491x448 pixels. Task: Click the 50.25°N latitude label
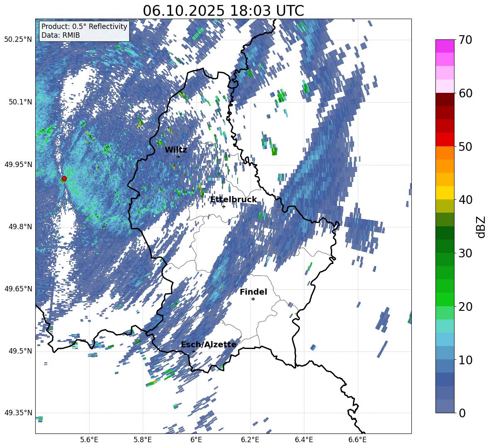point(18,40)
